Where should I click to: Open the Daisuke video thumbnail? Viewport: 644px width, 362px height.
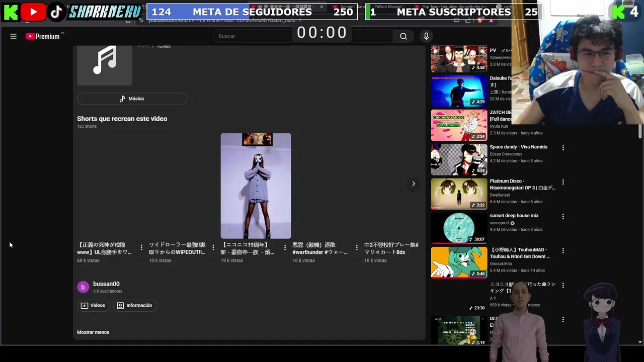459,91
